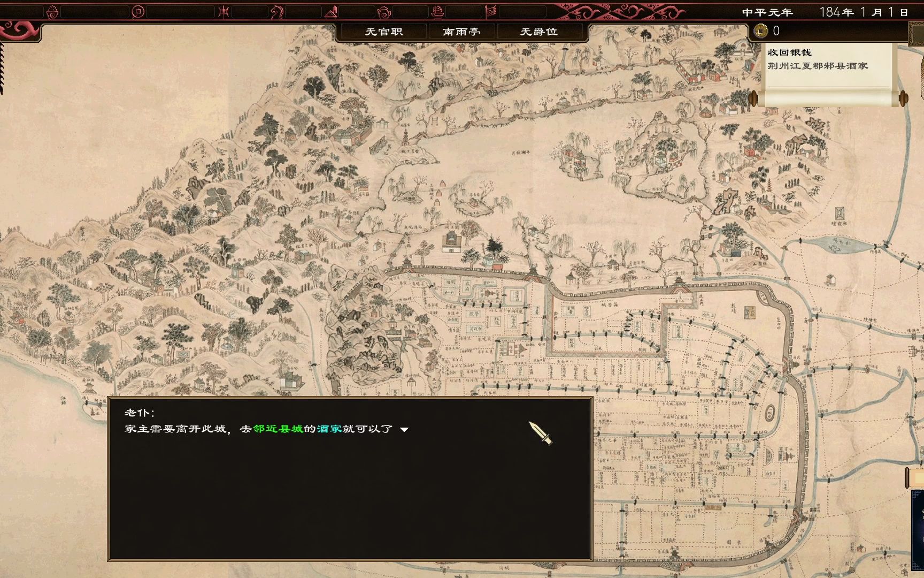Viewport: 924px width, 578px height.
Task: Click the gold coin icon by 0
Action: pos(760,31)
